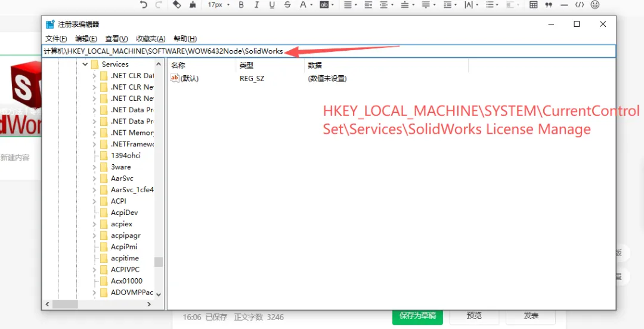
Task: Click the bullet list icon
Action: coord(490,5)
